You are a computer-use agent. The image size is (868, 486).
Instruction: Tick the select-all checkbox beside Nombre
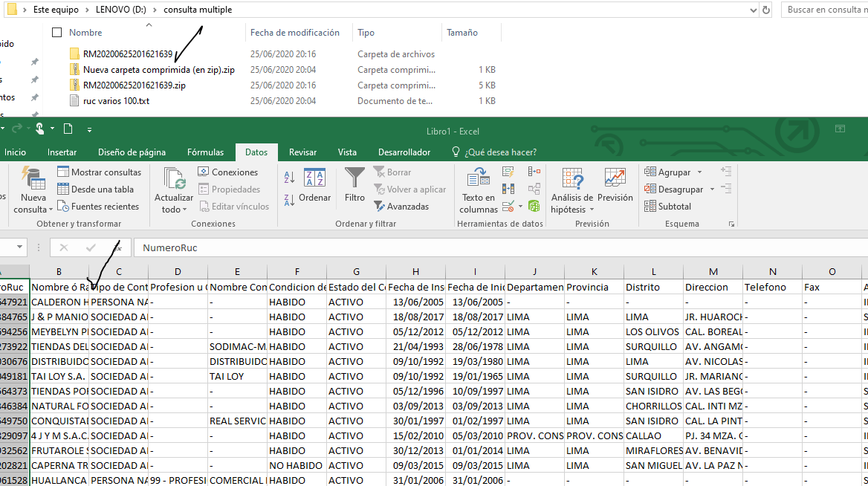tap(56, 33)
